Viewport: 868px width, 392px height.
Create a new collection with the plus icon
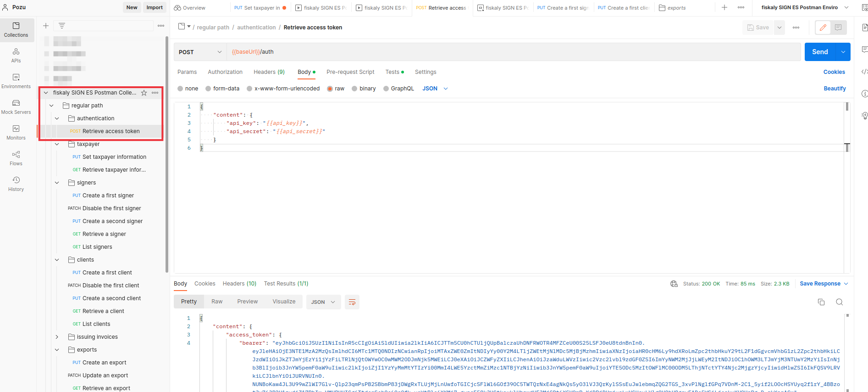(46, 26)
